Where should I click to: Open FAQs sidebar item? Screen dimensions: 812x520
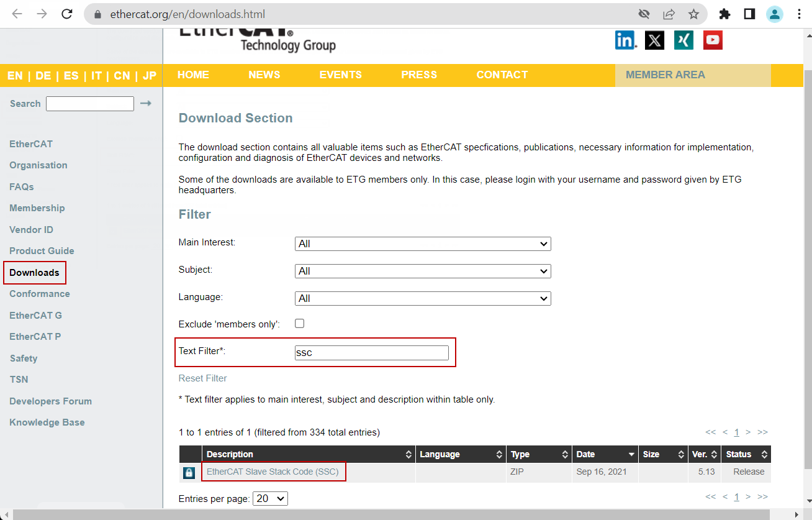22,187
